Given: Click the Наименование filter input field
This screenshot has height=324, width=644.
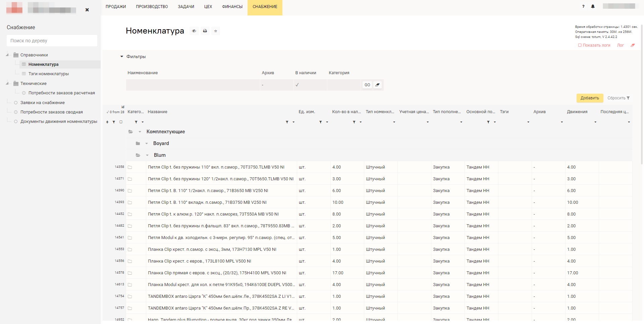Looking at the screenshot, I should pyautogui.click(x=193, y=85).
